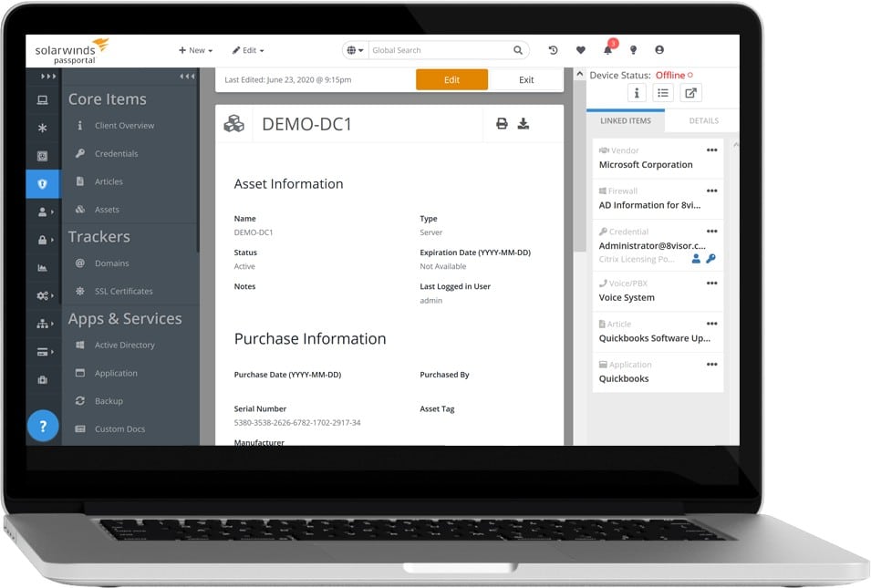Open Voice System linked item
871x588 pixels.
pyautogui.click(x=627, y=297)
